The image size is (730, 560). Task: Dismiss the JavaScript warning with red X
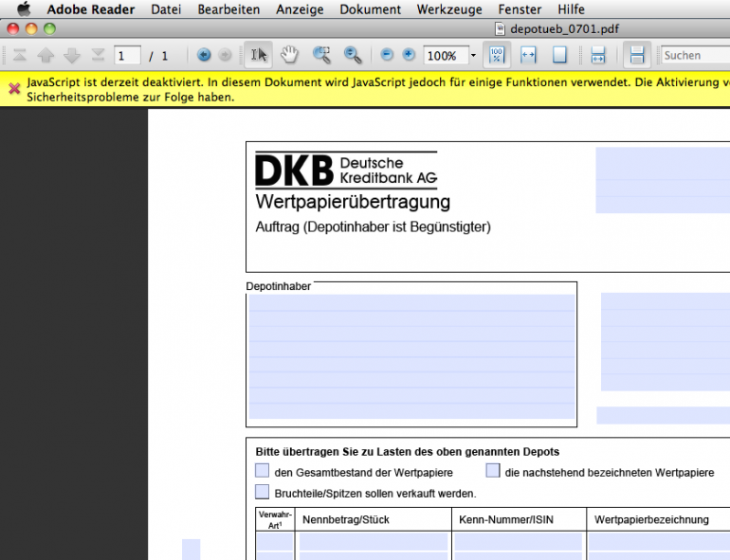pyautogui.click(x=13, y=89)
